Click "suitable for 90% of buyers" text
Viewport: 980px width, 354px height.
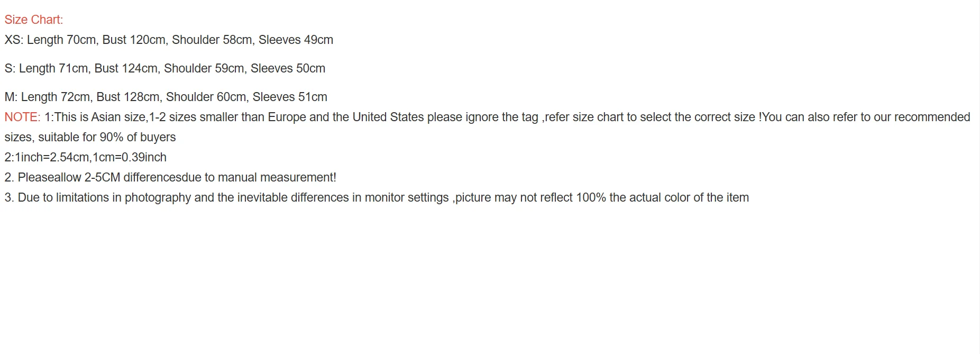tap(107, 137)
